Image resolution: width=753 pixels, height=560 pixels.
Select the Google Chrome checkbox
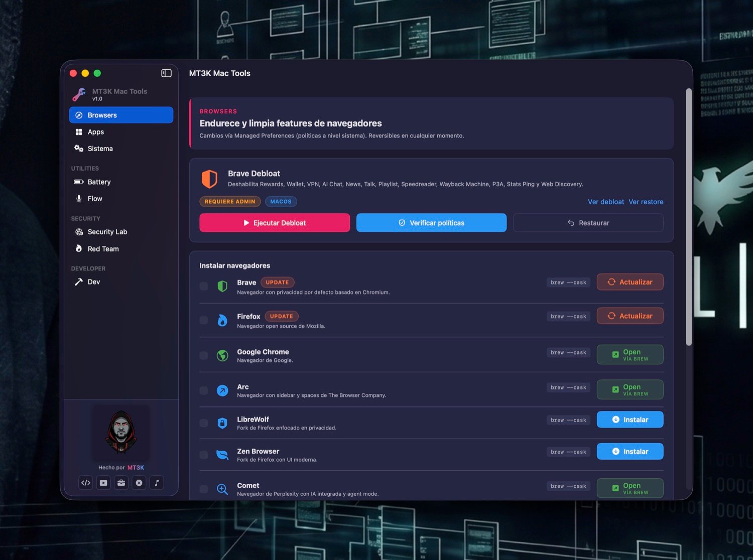point(204,356)
